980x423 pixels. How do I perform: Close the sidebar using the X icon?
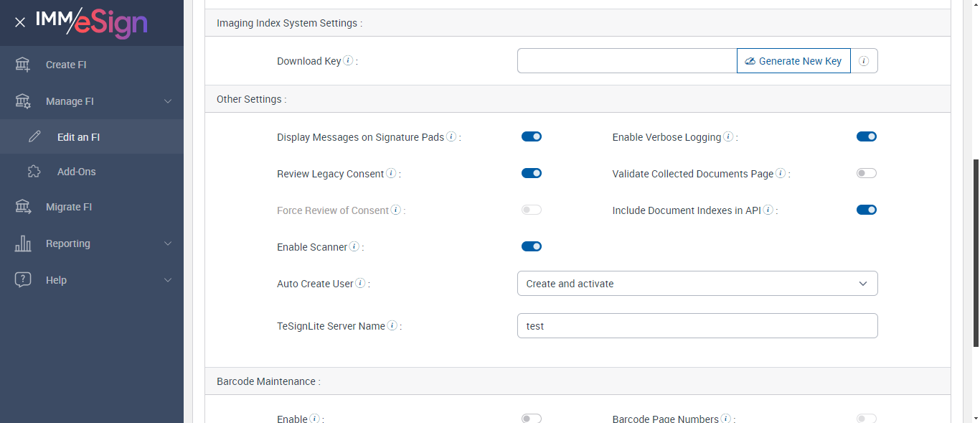[20, 22]
